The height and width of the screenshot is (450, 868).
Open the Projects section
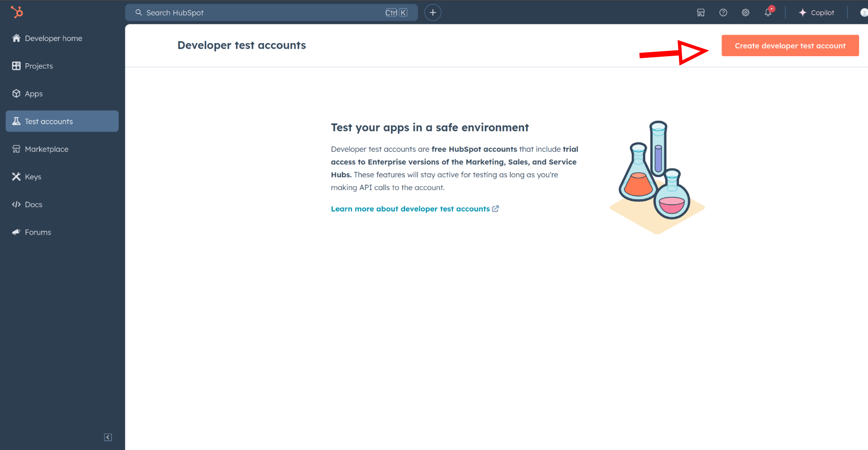pyautogui.click(x=38, y=65)
